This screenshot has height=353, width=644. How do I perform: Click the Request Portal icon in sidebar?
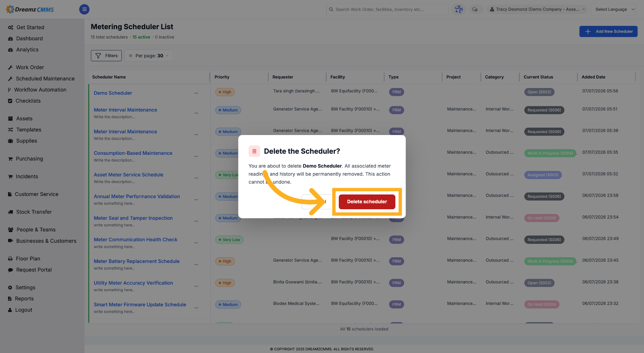[10, 270]
